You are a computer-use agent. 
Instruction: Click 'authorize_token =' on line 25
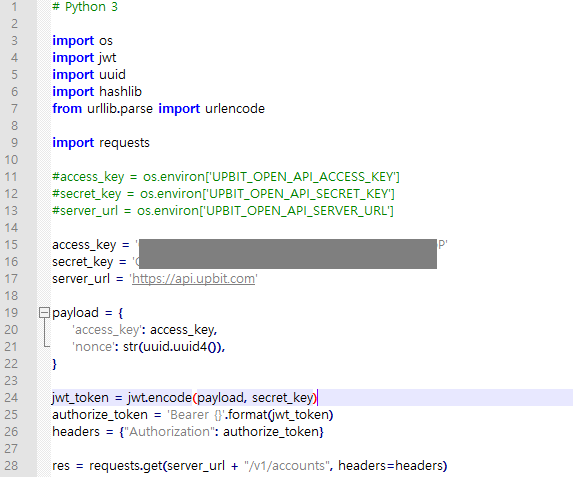click(107, 415)
